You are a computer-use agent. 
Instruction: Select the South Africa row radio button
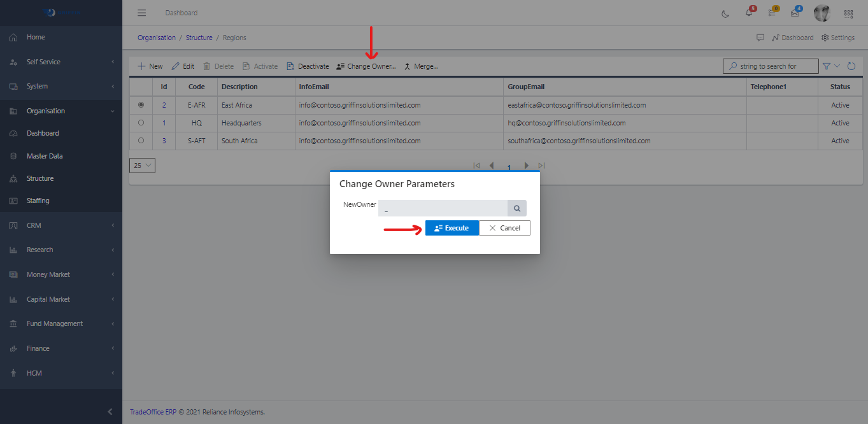pos(141,141)
